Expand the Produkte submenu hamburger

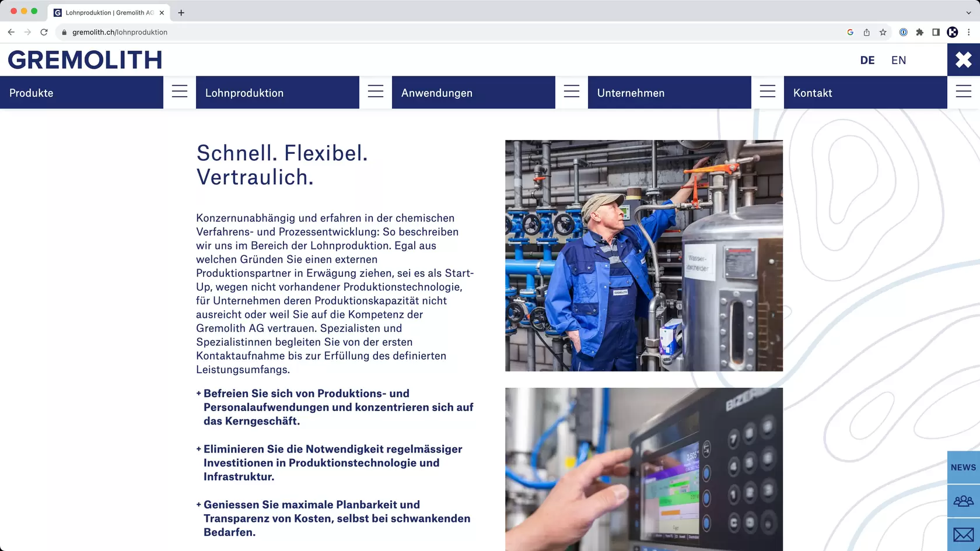tap(180, 92)
